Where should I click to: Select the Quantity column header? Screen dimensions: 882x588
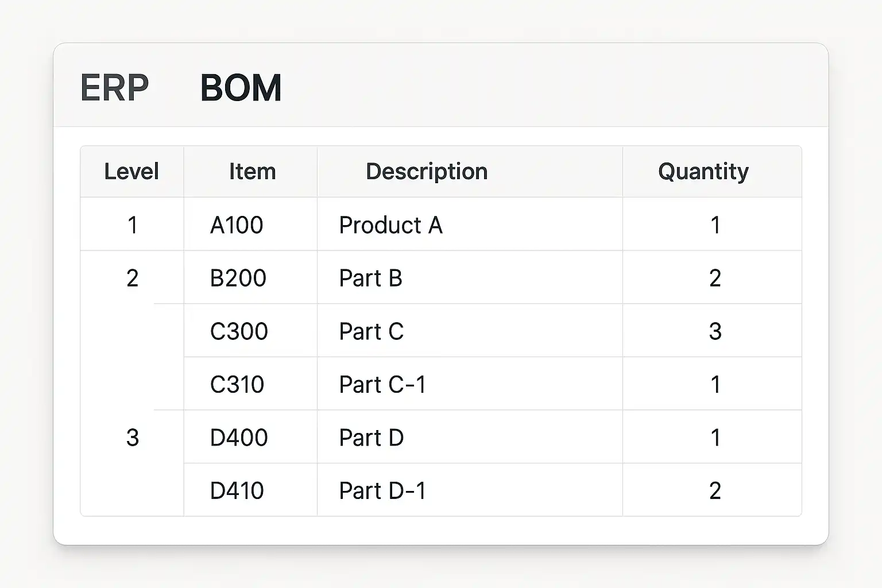coord(703,172)
